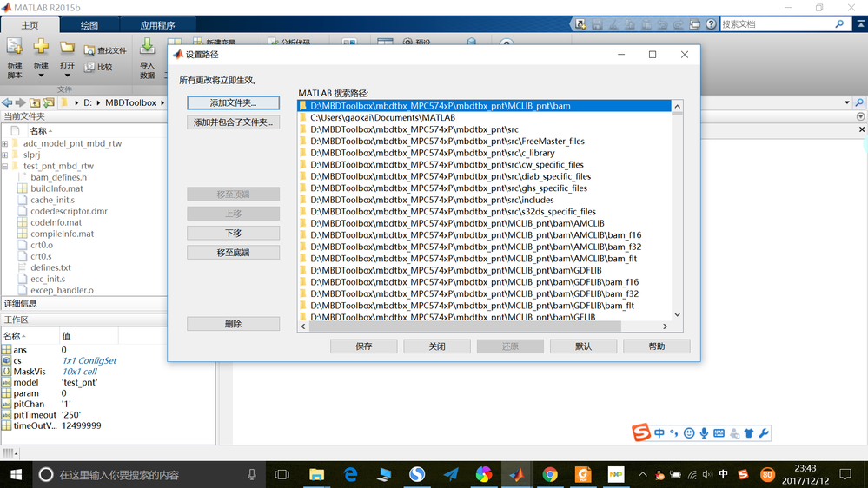Viewport: 868px width, 488px height.
Task: Expand the adc_model_pnt_mbd_rtw folder
Action: (5, 143)
